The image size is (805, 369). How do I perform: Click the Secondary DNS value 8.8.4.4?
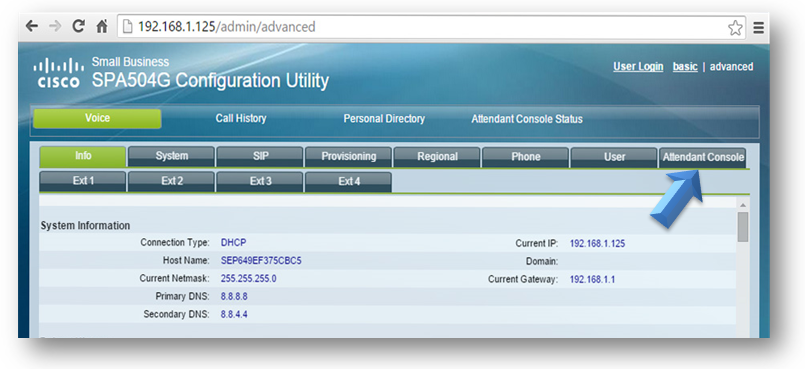coord(234,314)
